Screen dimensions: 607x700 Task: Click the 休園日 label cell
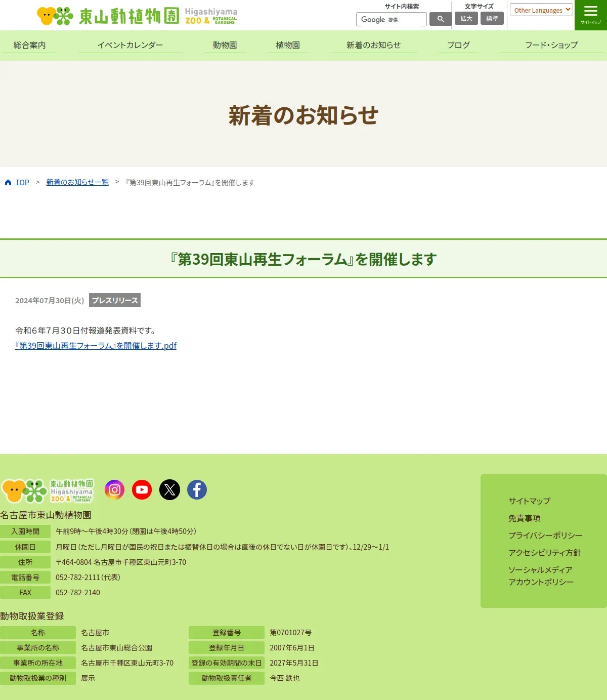point(25,547)
